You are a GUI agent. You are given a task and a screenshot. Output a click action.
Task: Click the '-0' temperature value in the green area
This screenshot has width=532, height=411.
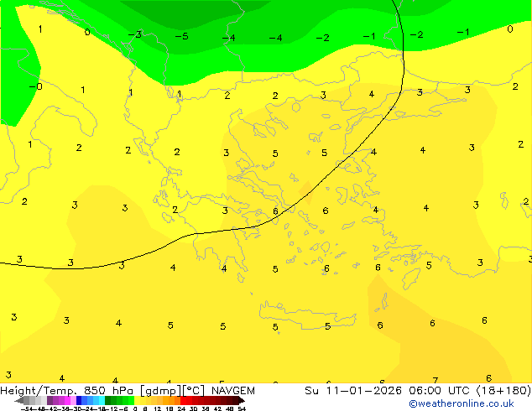[x=36, y=86]
